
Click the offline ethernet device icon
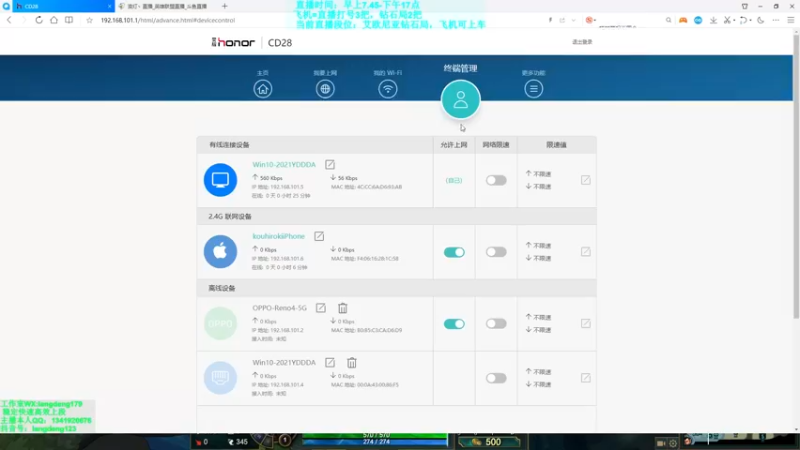pyautogui.click(x=220, y=378)
